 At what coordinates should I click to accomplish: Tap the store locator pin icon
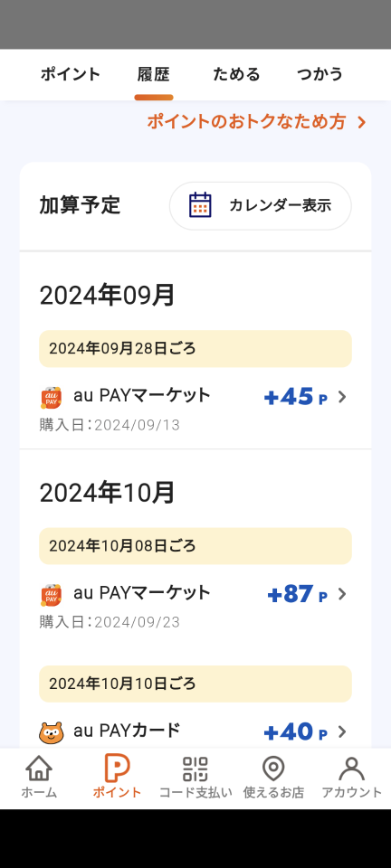tap(273, 769)
